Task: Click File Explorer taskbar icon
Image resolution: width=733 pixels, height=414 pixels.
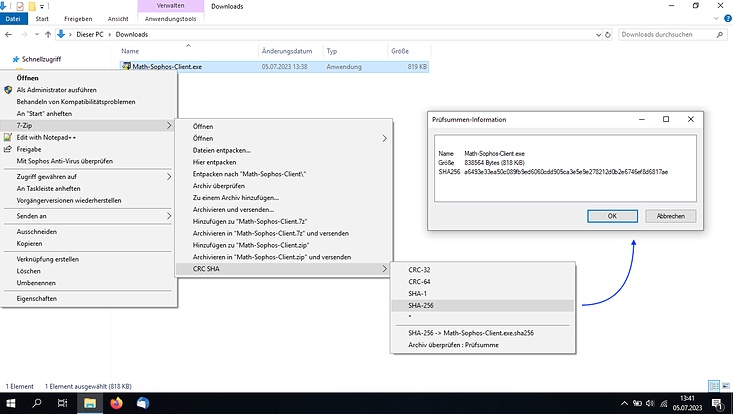Action: point(90,403)
